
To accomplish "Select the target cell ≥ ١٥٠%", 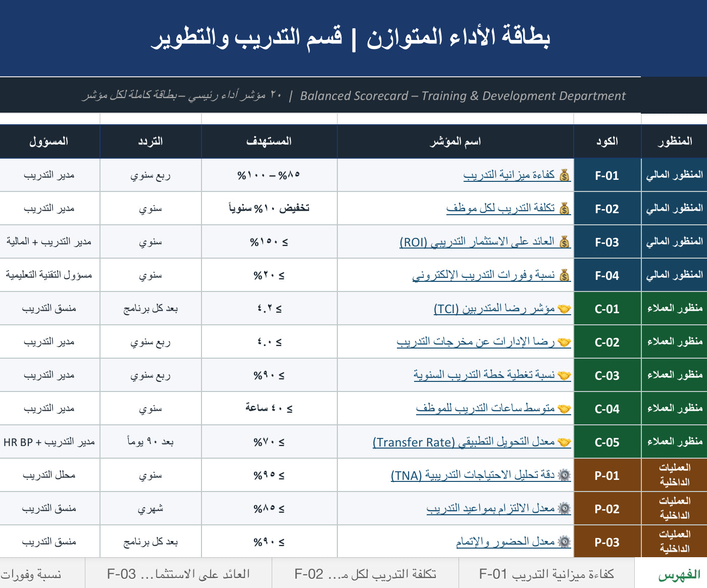I will [269, 242].
